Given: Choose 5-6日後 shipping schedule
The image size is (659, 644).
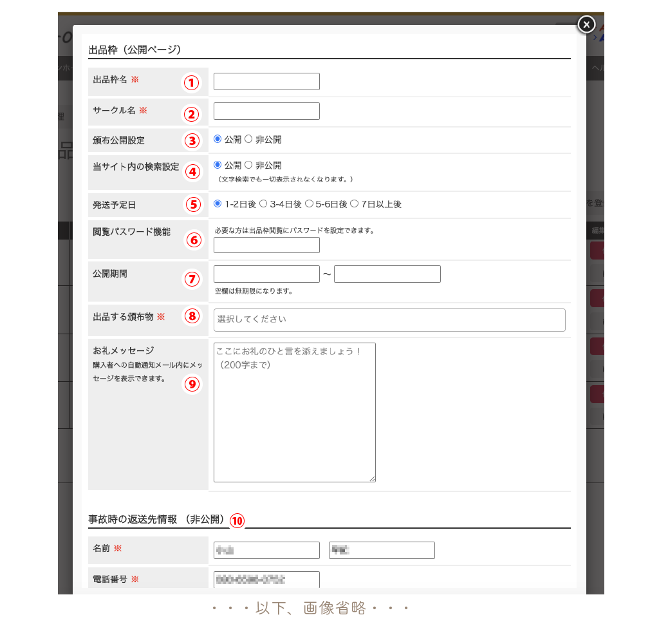Looking at the screenshot, I should (x=309, y=204).
